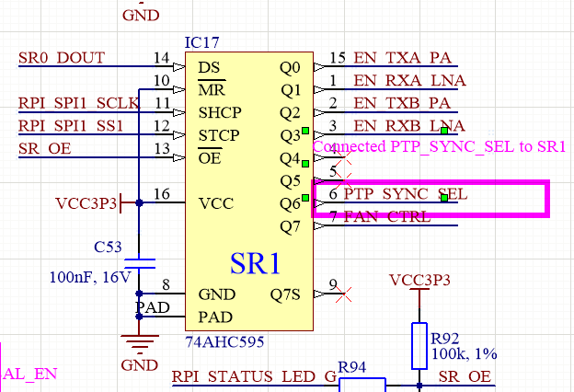Click the no-connect X marker on pin 9
This screenshot has height=392, width=574.
344,294
